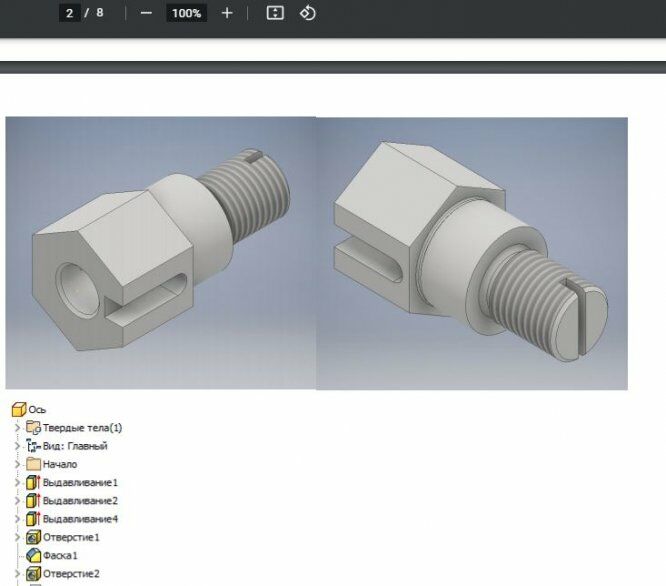Click the rotate page icon

click(x=308, y=13)
